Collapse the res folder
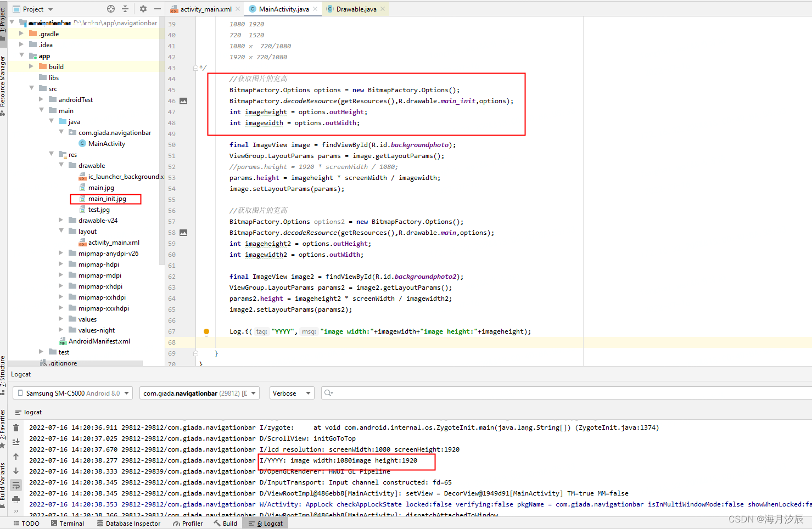Image resolution: width=812 pixels, height=529 pixels. [x=51, y=155]
